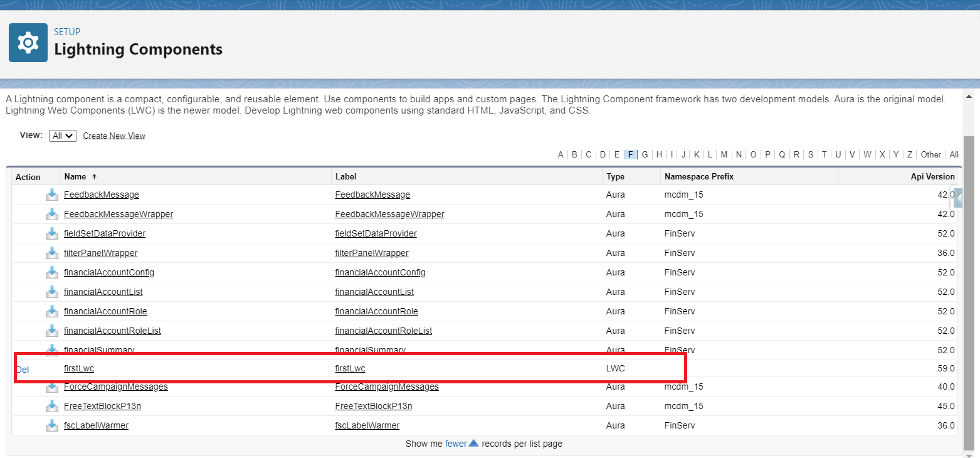
Task: Expand the side panel arrow handle
Action: [957, 198]
